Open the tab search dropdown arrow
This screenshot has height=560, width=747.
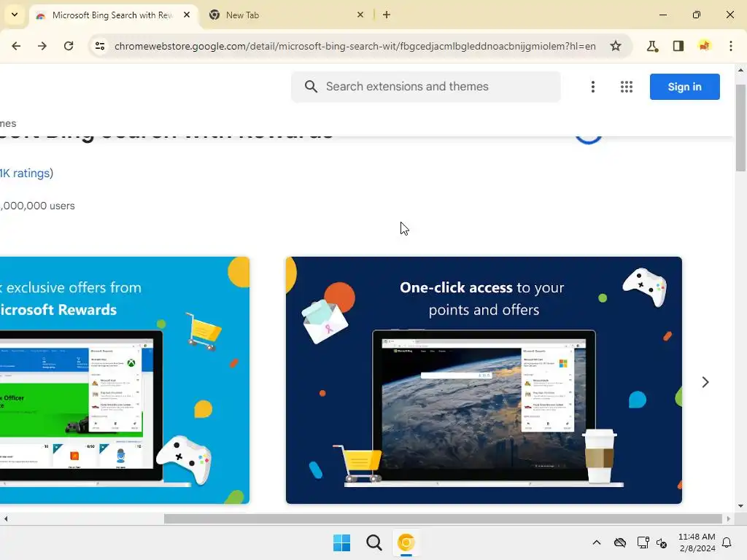(15, 15)
